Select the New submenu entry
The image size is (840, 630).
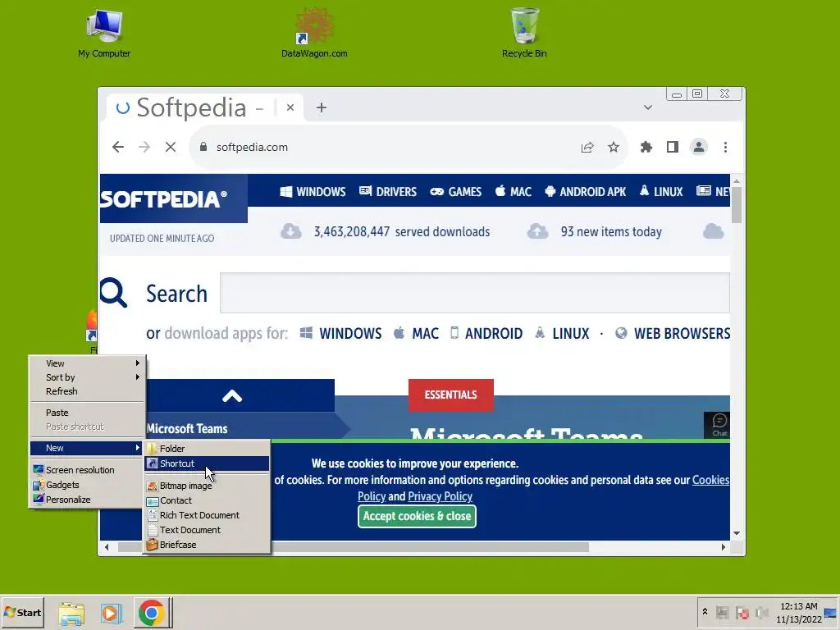[87, 448]
